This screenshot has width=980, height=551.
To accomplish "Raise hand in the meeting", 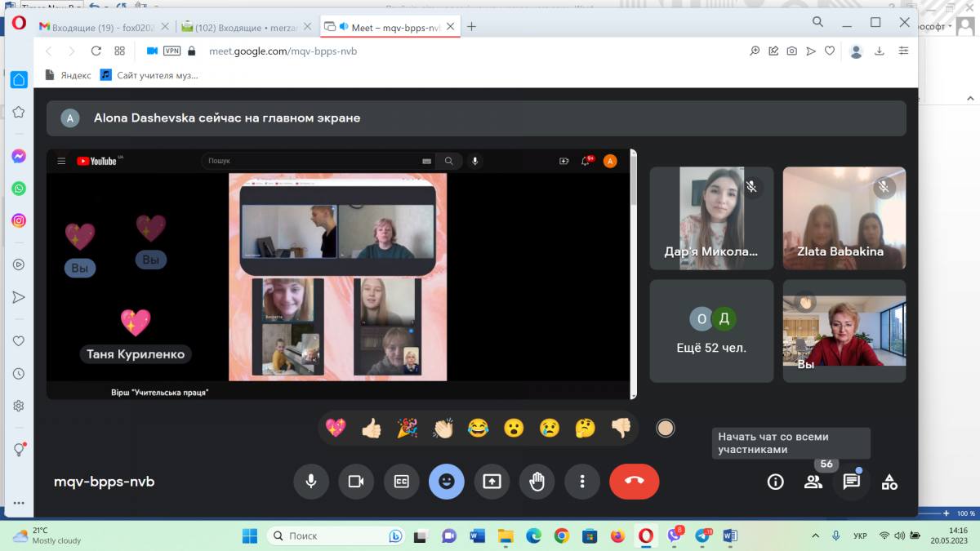I will pos(537,482).
